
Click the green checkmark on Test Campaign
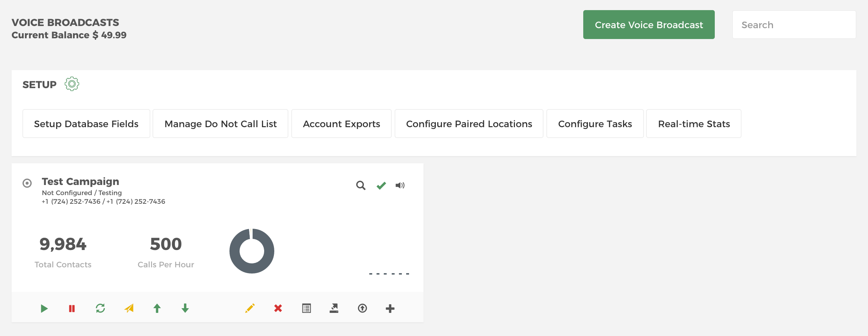381,185
